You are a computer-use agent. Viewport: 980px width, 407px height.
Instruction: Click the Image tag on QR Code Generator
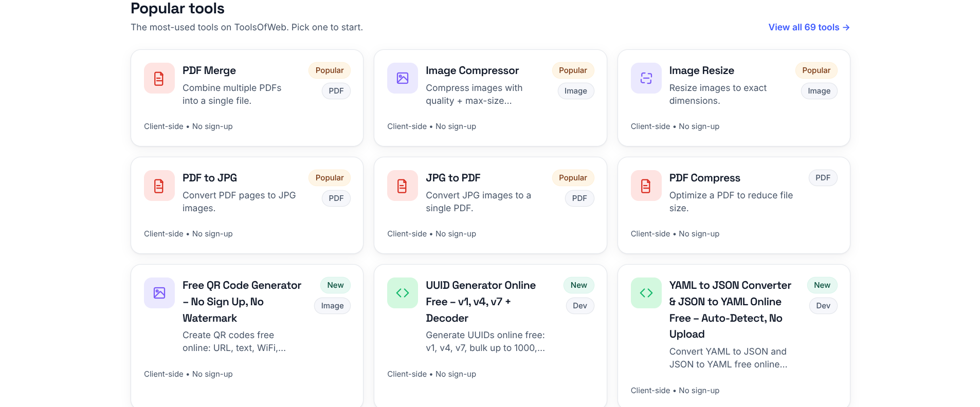[x=332, y=306]
